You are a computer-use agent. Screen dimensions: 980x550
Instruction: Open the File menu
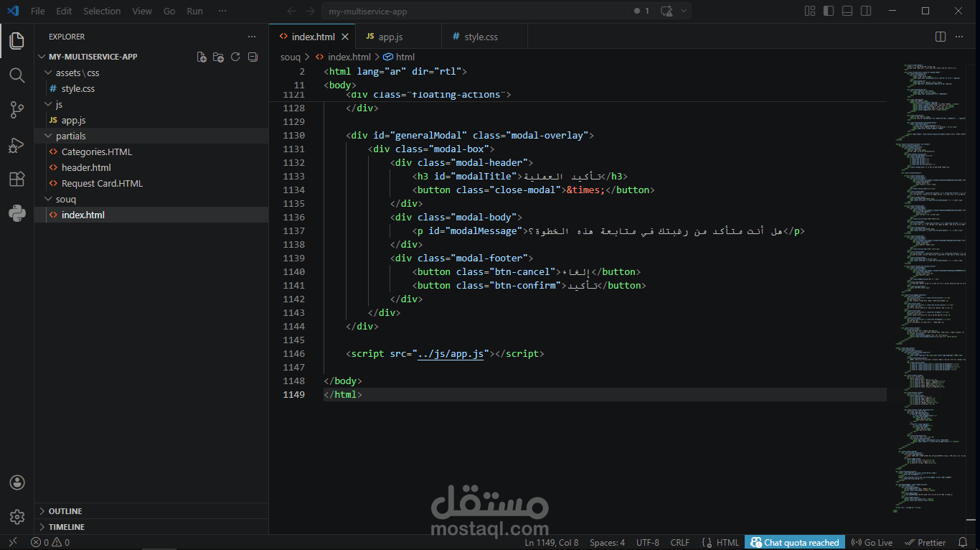point(37,11)
